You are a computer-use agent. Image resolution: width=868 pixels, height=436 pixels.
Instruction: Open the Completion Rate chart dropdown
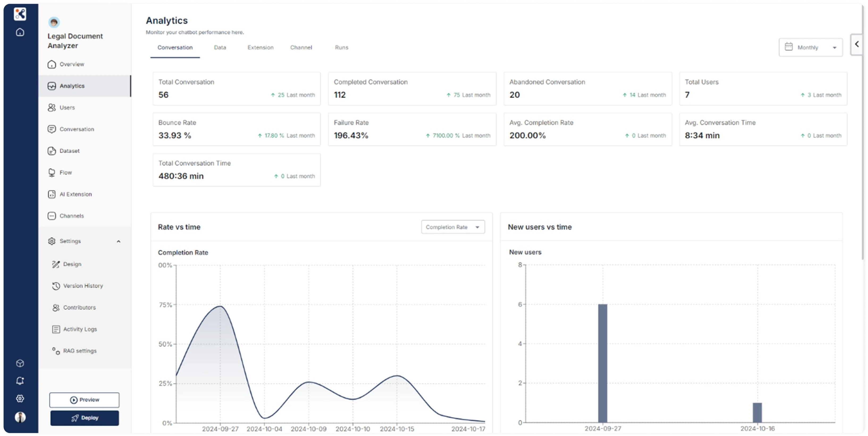[452, 227]
